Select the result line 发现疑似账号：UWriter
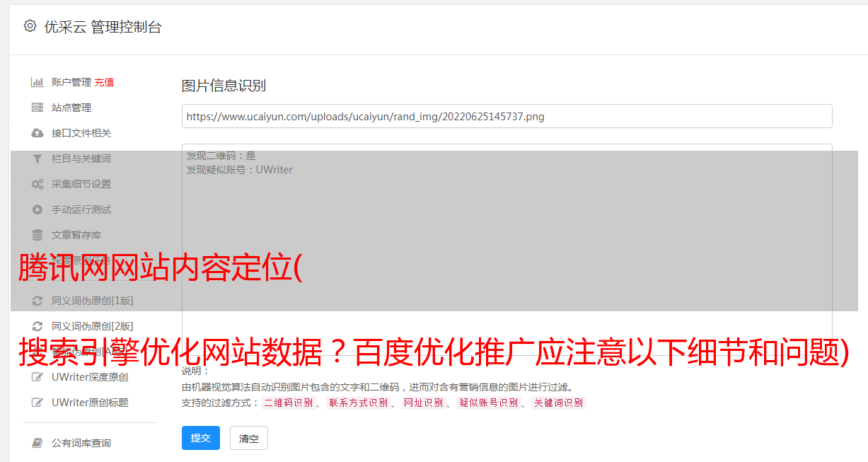Screen dimensions: 868x462 click(x=239, y=170)
